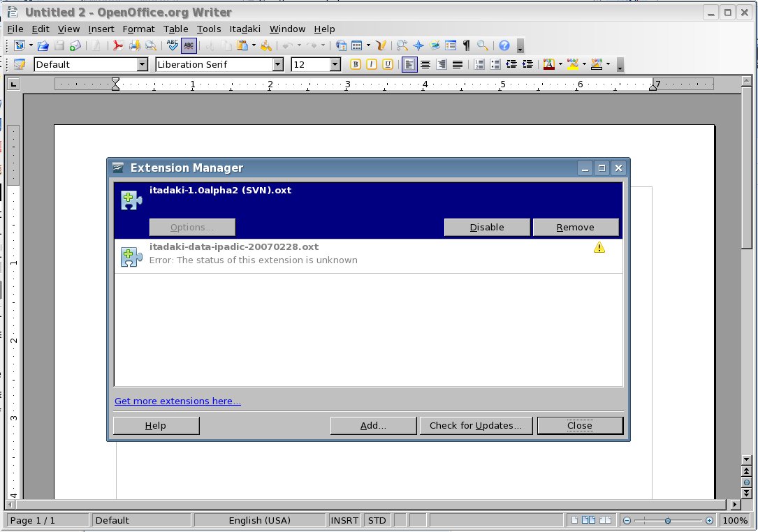Open the Help question mark icon
This screenshot has width=758, height=532.
504,46
